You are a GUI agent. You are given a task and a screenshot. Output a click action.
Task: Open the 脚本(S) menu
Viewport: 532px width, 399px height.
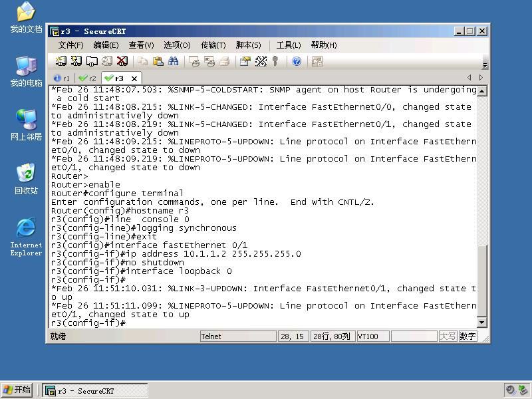point(248,45)
